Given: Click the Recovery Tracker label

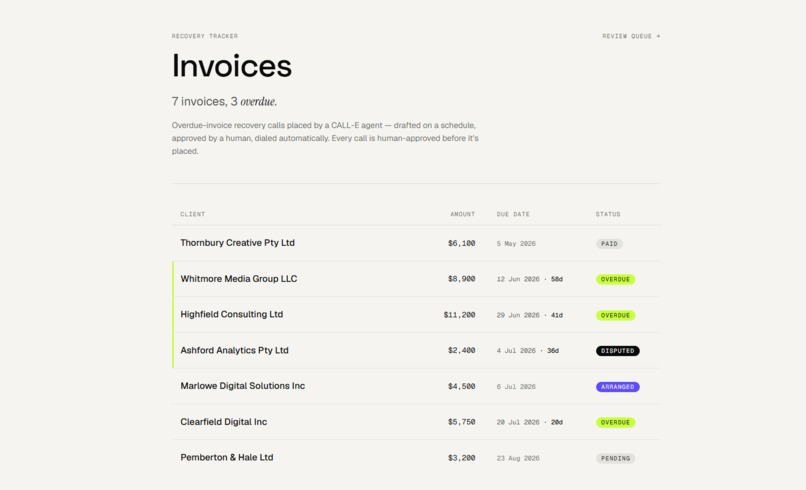Looking at the screenshot, I should [205, 36].
